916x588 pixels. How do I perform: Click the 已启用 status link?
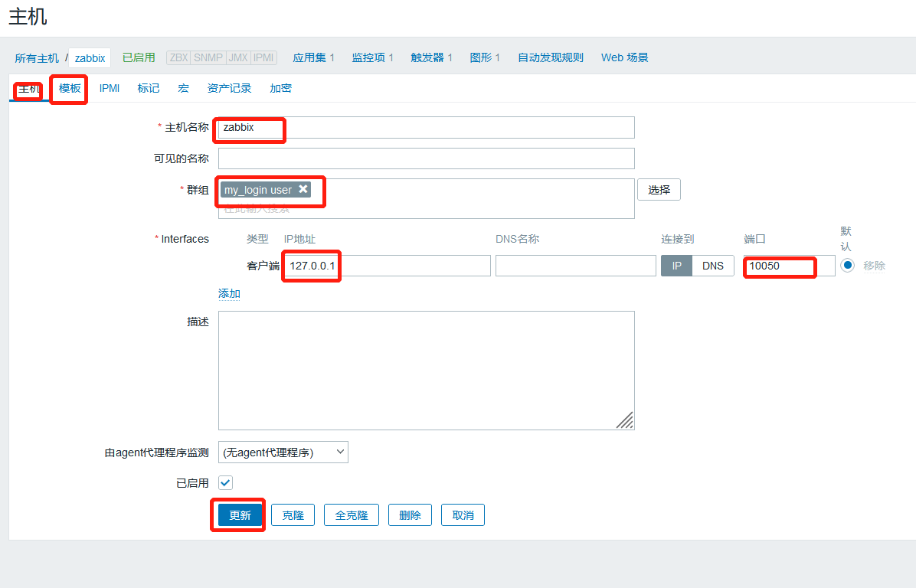click(x=139, y=57)
